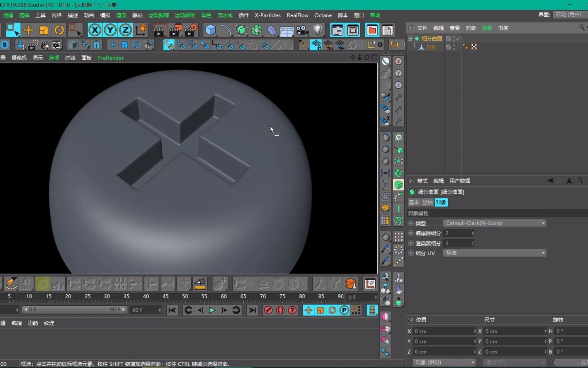Collapse the 细分曲面 hierarchy in Object Manager
The image size is (588, 368).
coord(410,39)
